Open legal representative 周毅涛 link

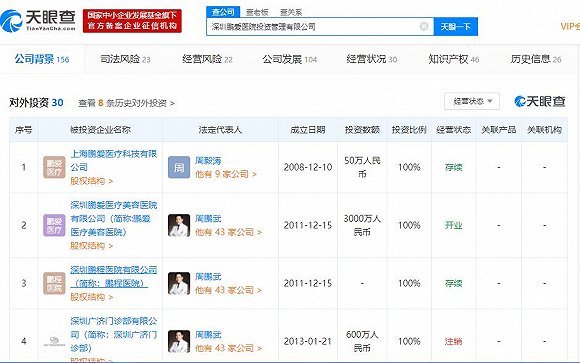208,161
